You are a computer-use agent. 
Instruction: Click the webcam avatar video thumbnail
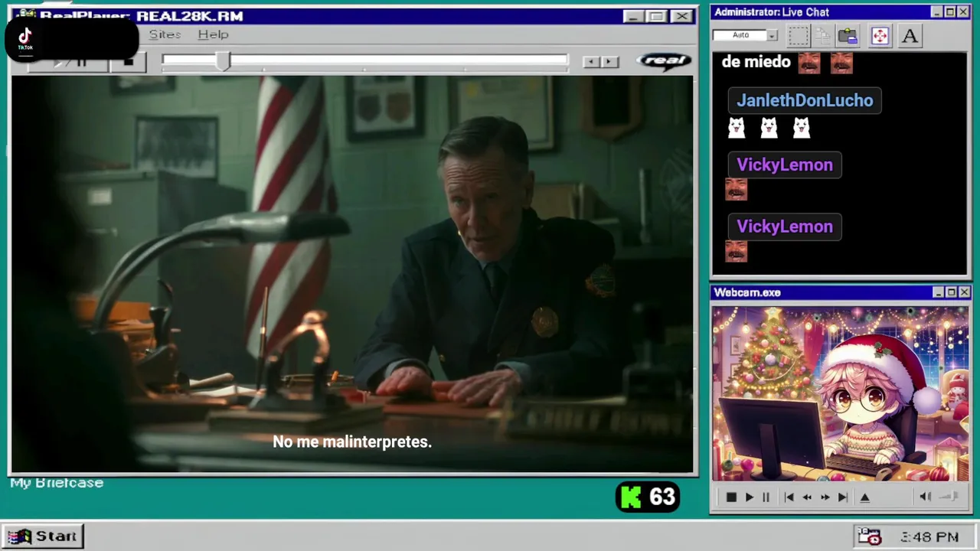(840, 394)
